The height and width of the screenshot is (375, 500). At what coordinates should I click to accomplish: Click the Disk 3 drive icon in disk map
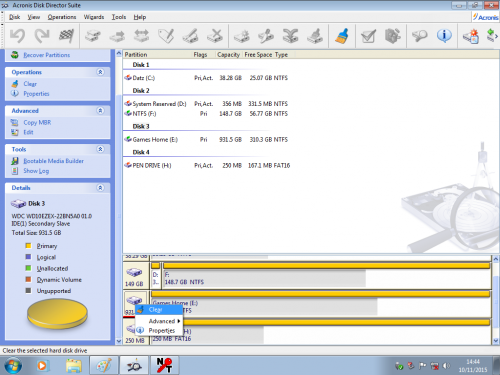(x=134, y=300)
